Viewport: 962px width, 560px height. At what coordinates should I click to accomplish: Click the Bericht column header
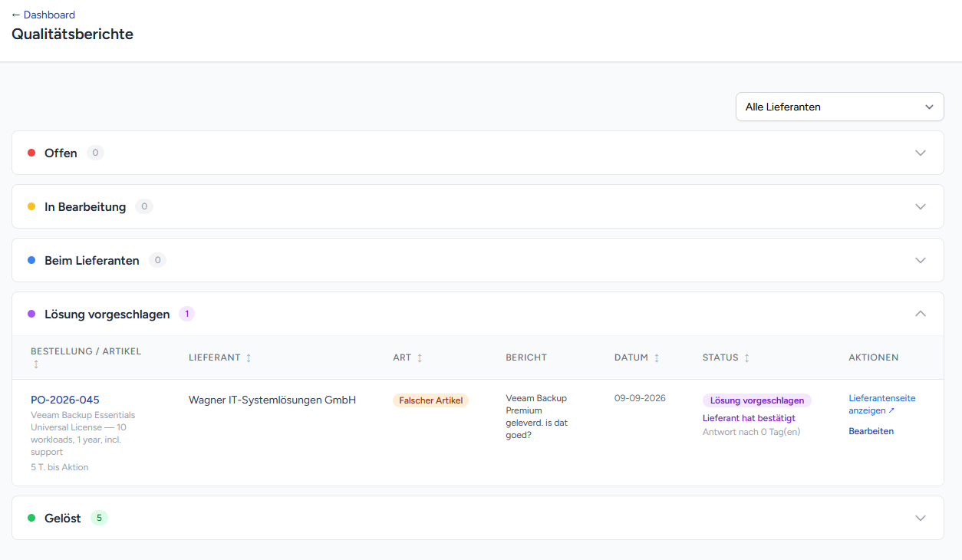pos(526,357)
